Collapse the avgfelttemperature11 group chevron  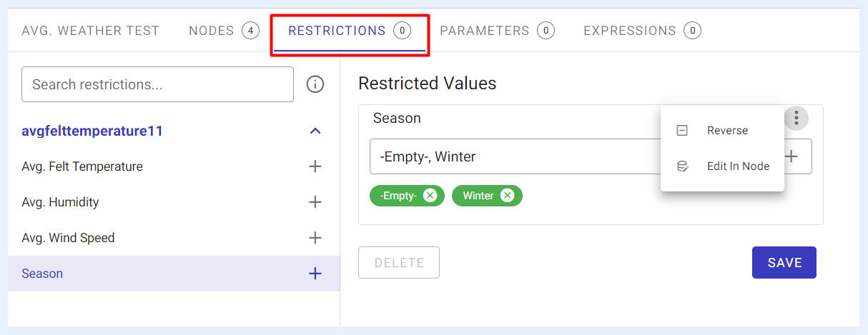[315, 131]
